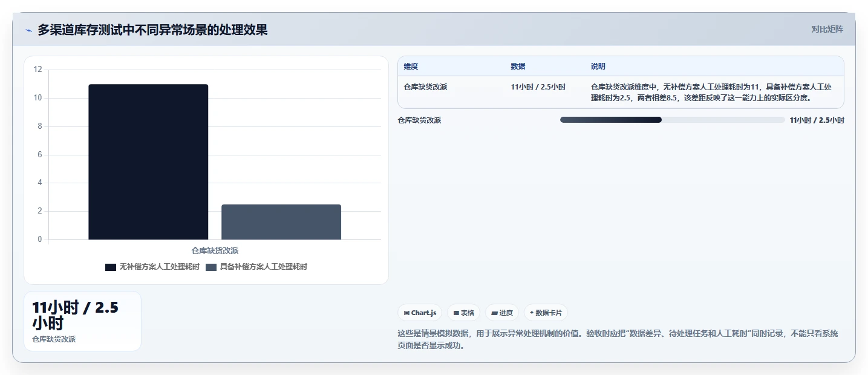The height and width of the screenshot is (375, 868).
Task: Select the 维度 column header
Action: [x=411, y=67]
